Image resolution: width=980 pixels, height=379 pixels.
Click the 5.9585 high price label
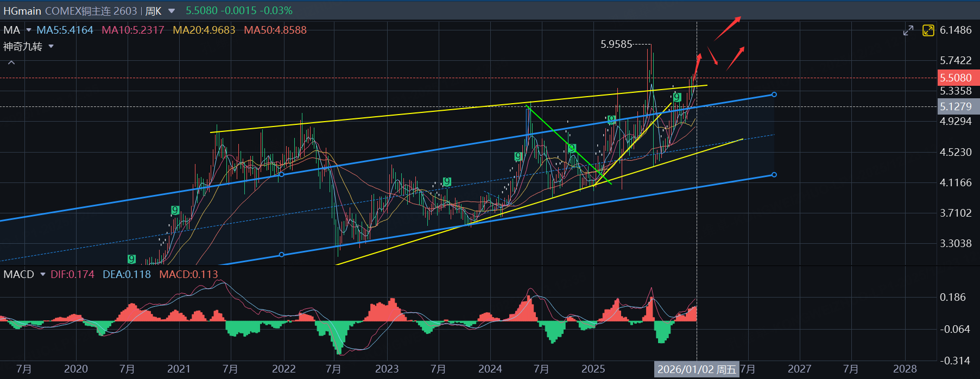[x=616, y=45]
